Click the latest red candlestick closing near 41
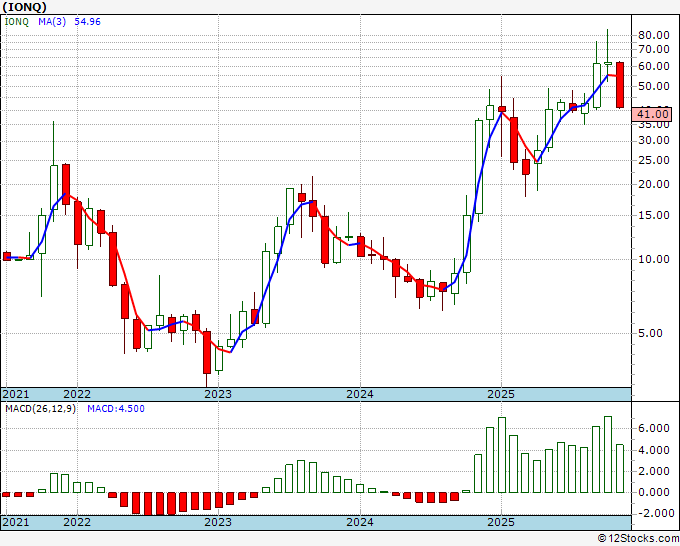This screenshot has width=680, height=546. pyautogui.click(x=620, y=85)
